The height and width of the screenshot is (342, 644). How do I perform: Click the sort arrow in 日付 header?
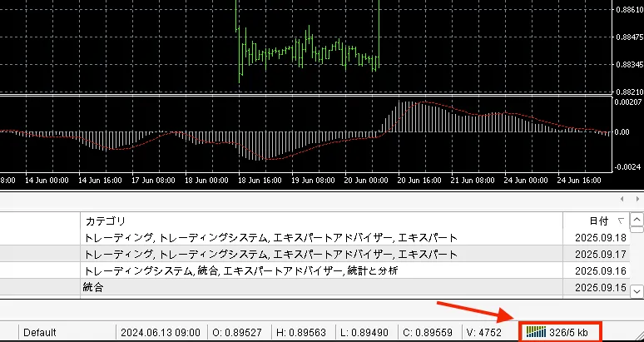(x=621, y=221)
